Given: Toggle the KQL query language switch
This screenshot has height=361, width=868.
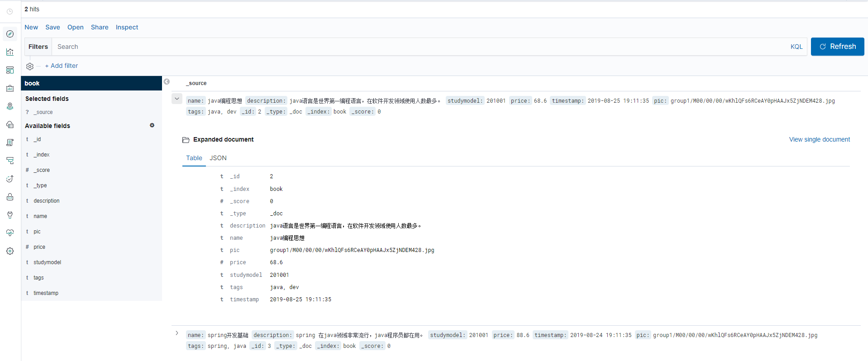Looking at the screenshot, I should (x=796, y=47).
